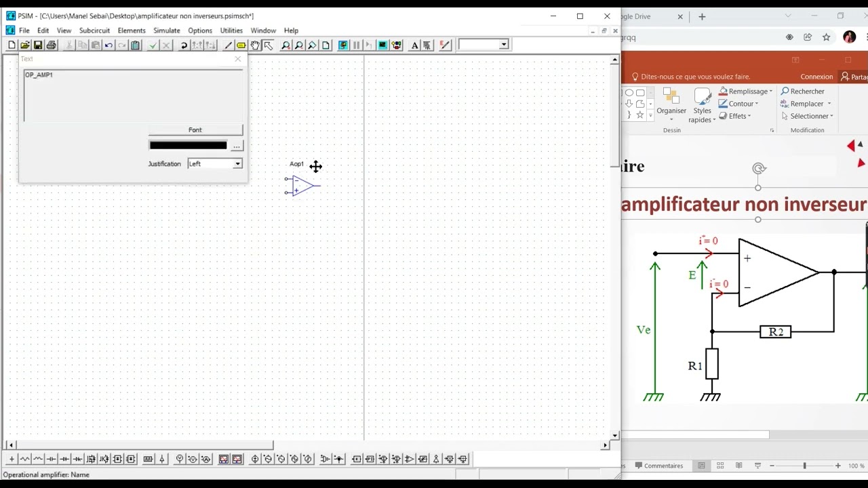Click Rechercher in PowerPoint ribbon

coord(802,91)
